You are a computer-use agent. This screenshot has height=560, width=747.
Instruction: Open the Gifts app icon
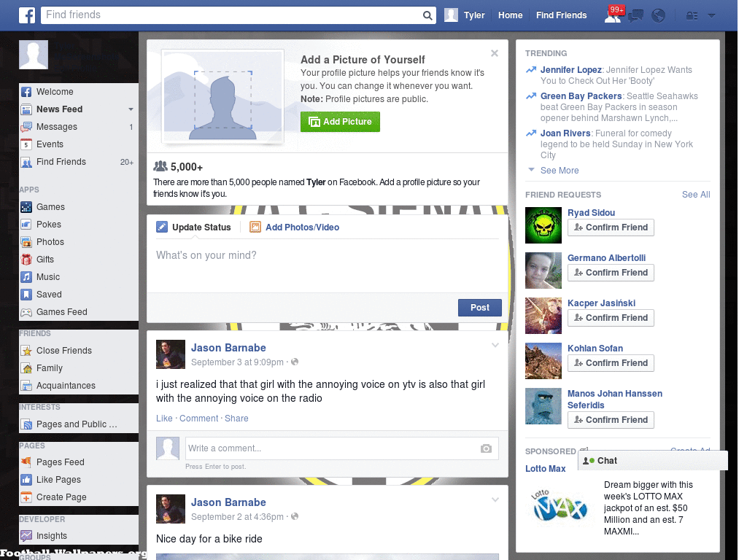pyautogui.click(x=26, y=260)
